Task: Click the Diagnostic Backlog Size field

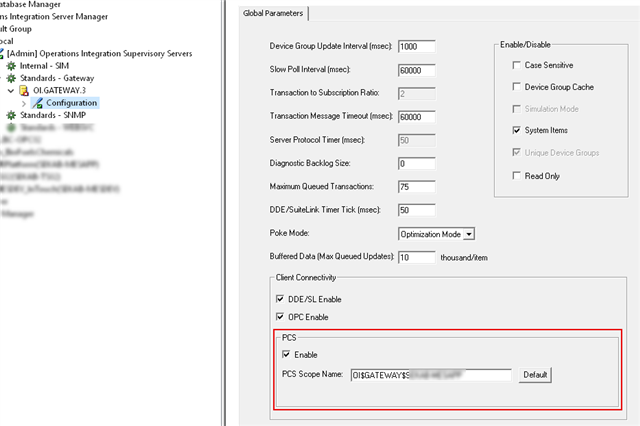Action: pyautogui.click(x=416, y=164)
